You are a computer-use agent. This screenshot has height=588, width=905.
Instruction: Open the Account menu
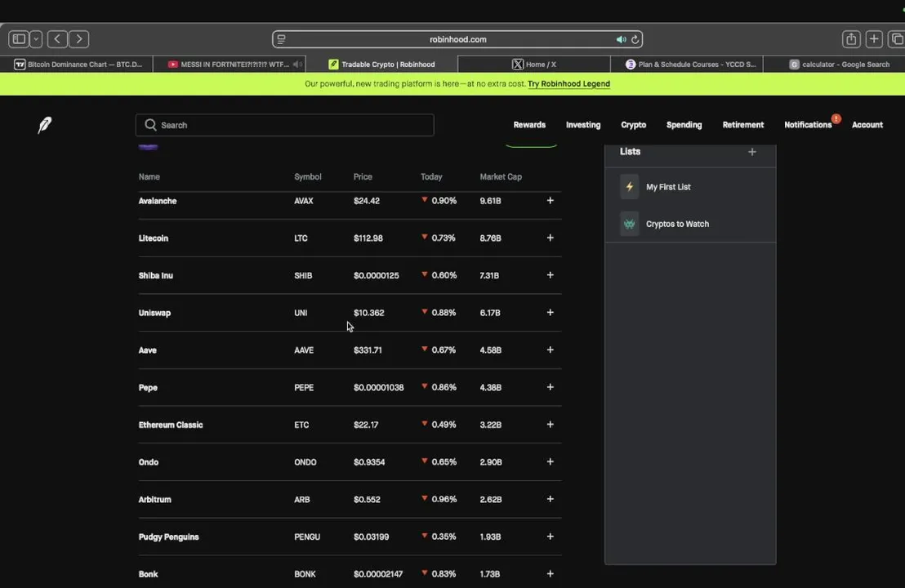coord(867,125)
